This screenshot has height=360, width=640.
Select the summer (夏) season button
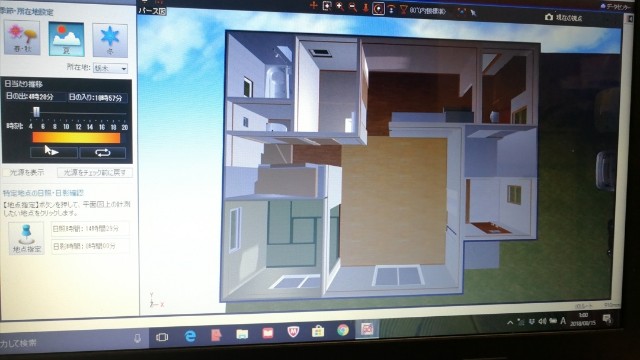66,39
